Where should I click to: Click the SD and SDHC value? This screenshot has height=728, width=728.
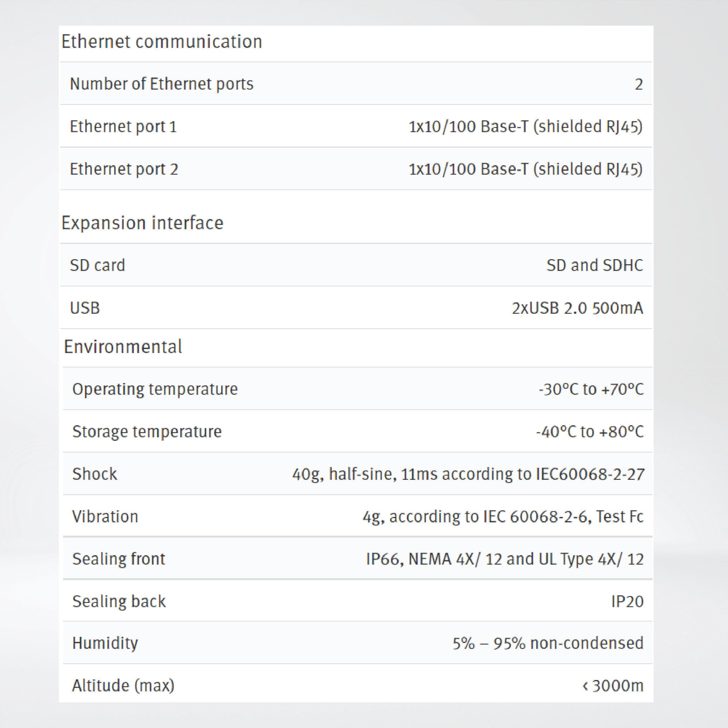pyautogui.click(x=595, y=265)
